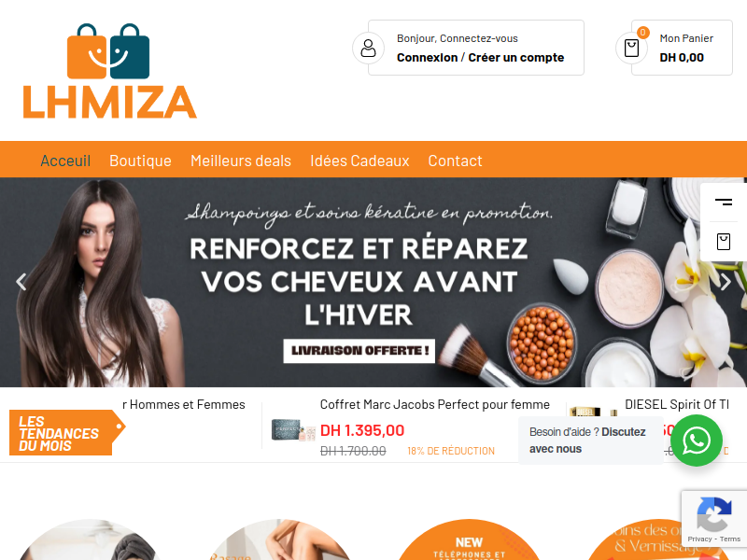Image resolution: width=747 pixels, height=560 pixels.
Task: Start a chat via the WhatsApp icon
Action: [x=697, y=441]
